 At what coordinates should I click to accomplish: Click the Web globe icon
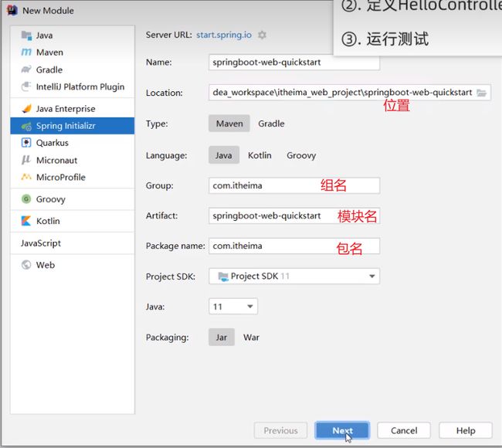(26, 265)
